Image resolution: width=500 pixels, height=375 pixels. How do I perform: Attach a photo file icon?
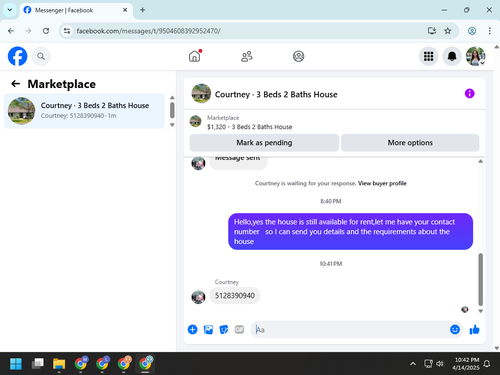(x=208, y=330)
